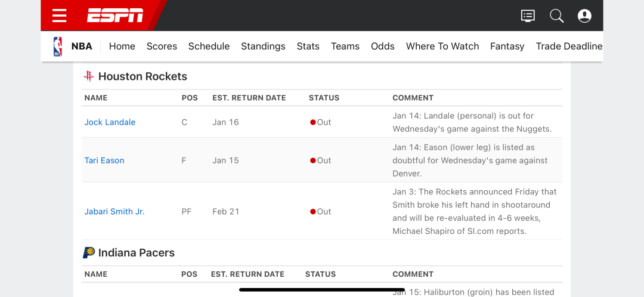This screenshot has height=297, width=644.
Task: View the Trade Deadline tab
Action: (569, 47)
